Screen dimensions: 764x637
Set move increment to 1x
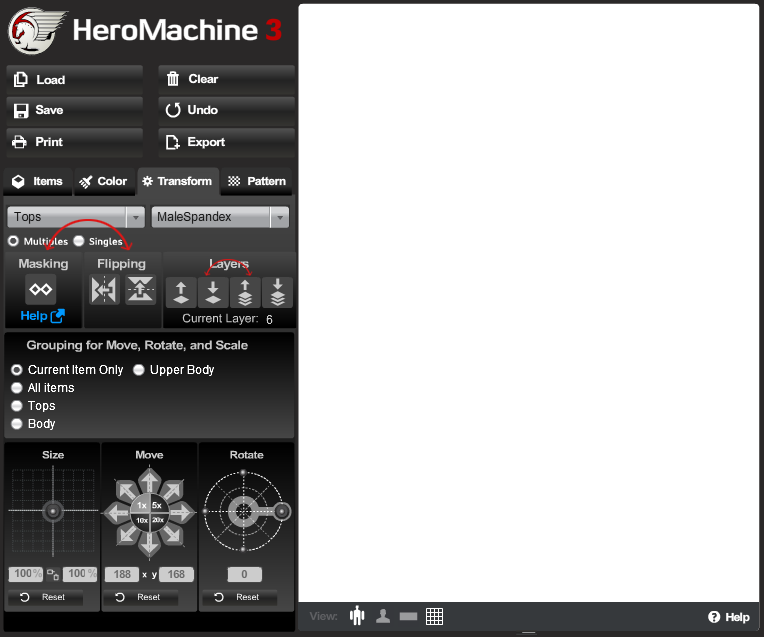coord(141,505)
